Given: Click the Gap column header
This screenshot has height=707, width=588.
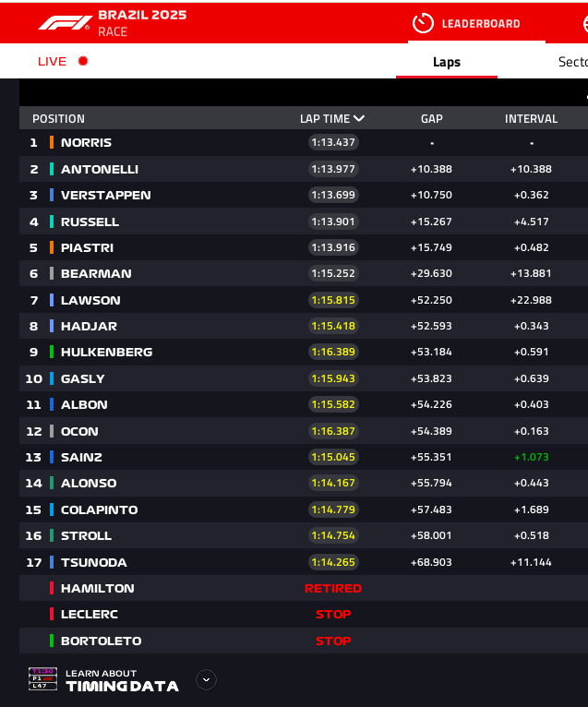Looking at the screenshot, I should tap(432, 118).
